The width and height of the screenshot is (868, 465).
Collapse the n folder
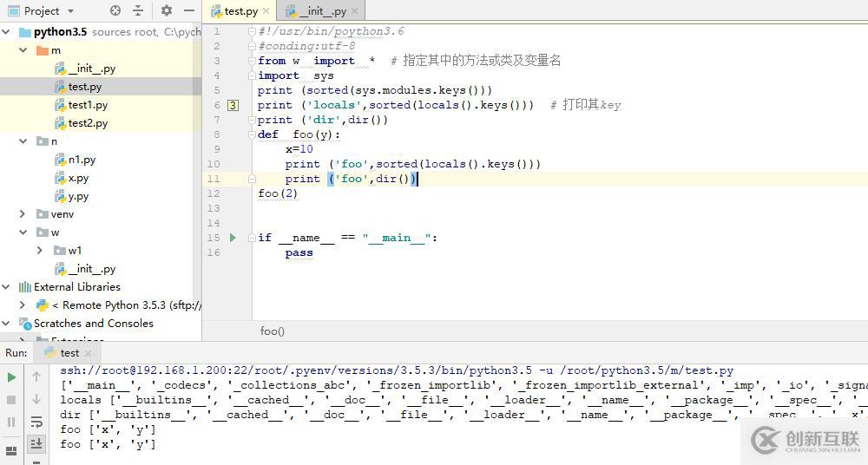point(23,141)
